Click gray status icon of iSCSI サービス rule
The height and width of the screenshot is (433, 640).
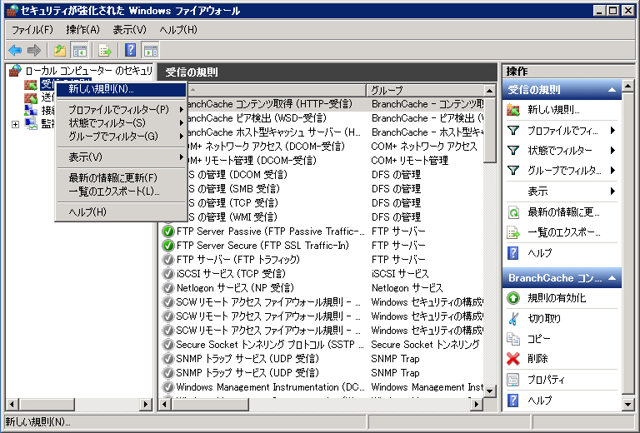(x=168, y=274)
